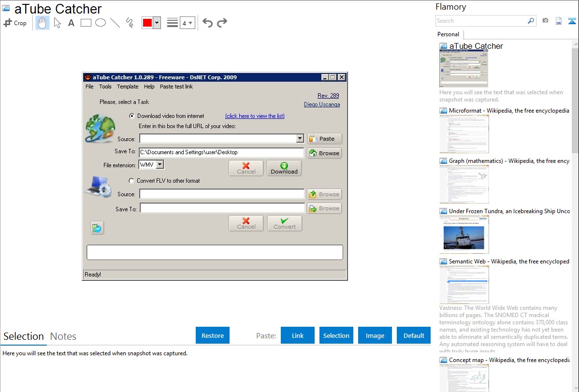Open the File menu in aTube Catcher
This screenshot has width=579, height=392.
[x=89, y=87]
